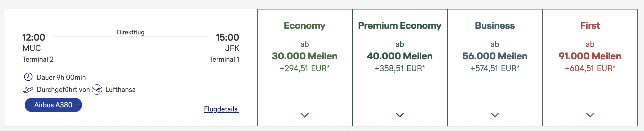
Task: Click the 30.000 Meilen price
Action: 304,56
